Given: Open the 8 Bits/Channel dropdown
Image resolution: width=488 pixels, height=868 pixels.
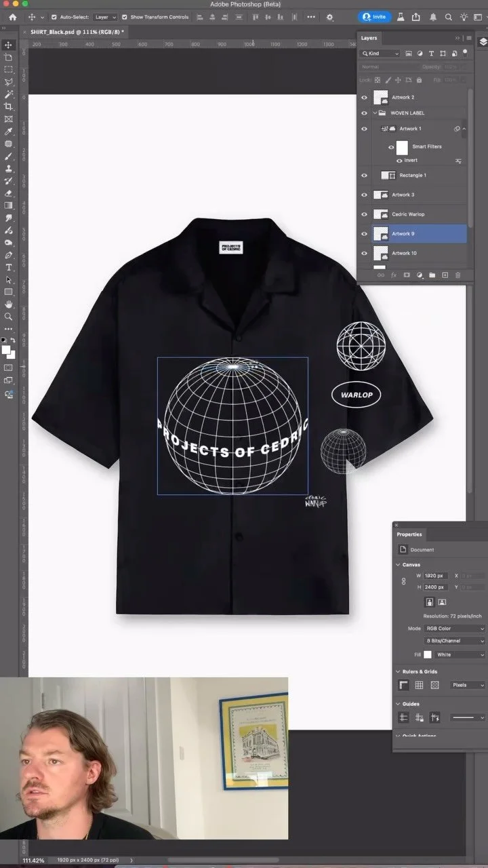Looking at the screenshot, I should tap(455, 641).
